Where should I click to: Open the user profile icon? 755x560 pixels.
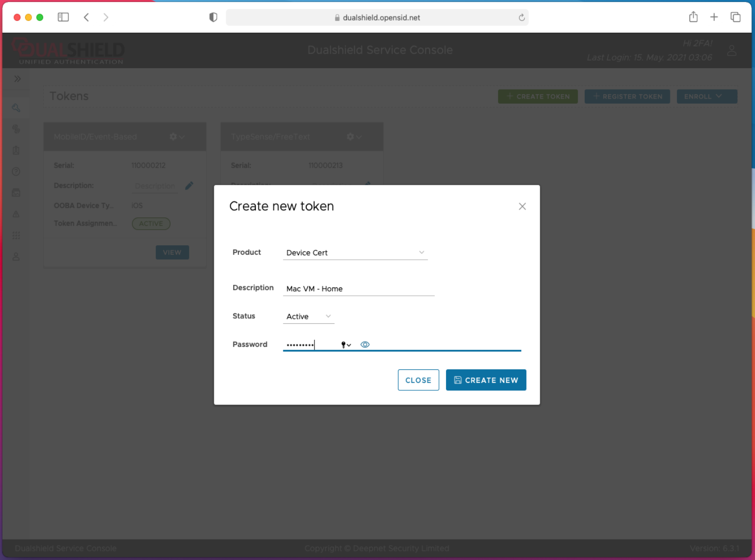[731, 50]
